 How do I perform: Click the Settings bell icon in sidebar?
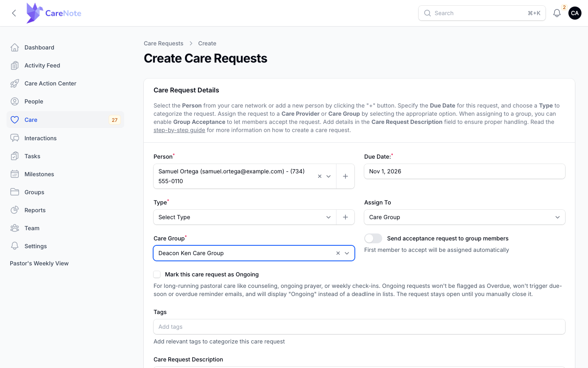tap(15, 246)
